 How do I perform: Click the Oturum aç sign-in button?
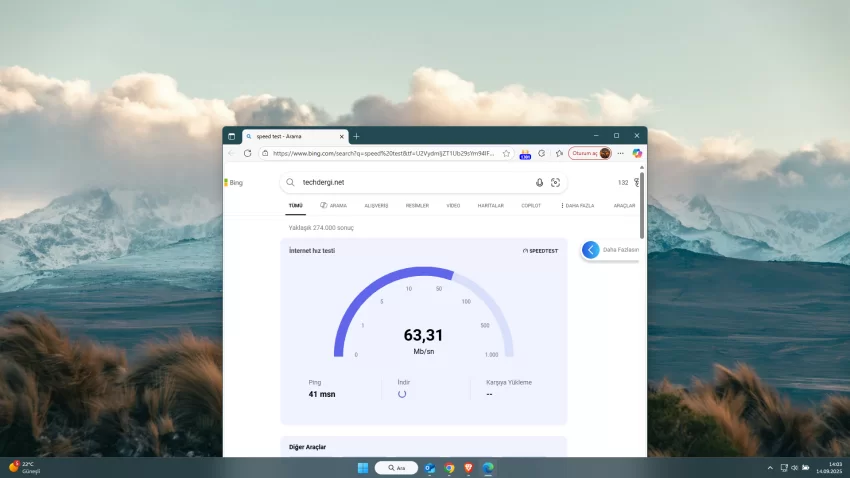588,153
